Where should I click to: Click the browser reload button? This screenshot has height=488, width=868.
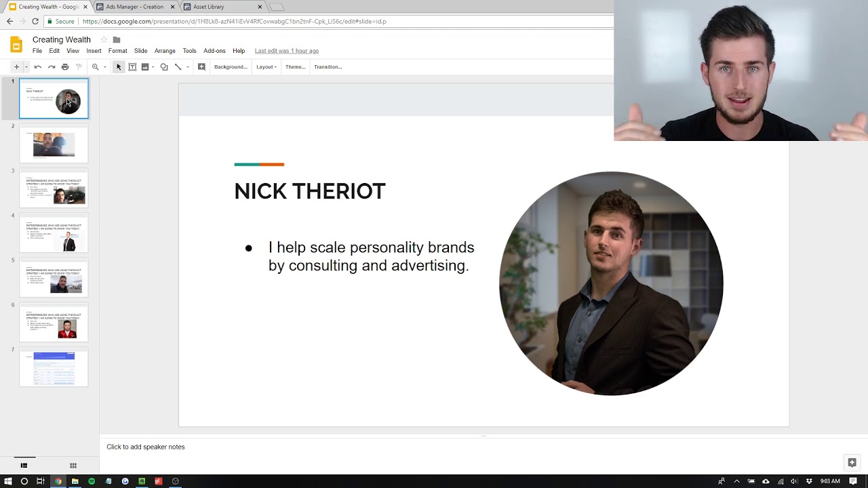click(x=35, y=21)
